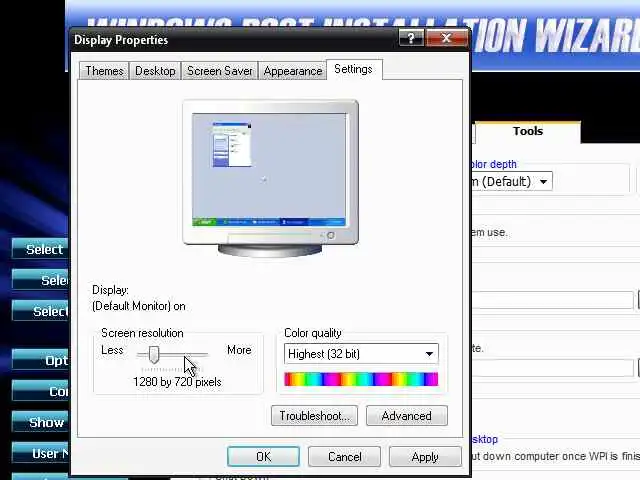Close the Display Properties dialog
Screen dimensions: 640x480
point(446,38)
